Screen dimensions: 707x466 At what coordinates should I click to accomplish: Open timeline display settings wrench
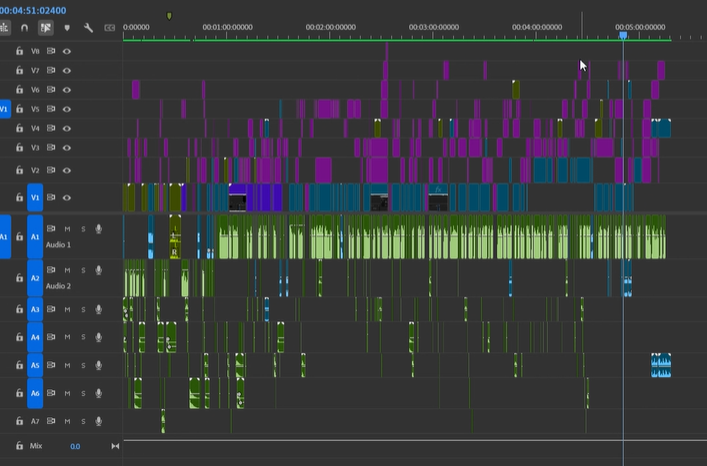(88, 28)
